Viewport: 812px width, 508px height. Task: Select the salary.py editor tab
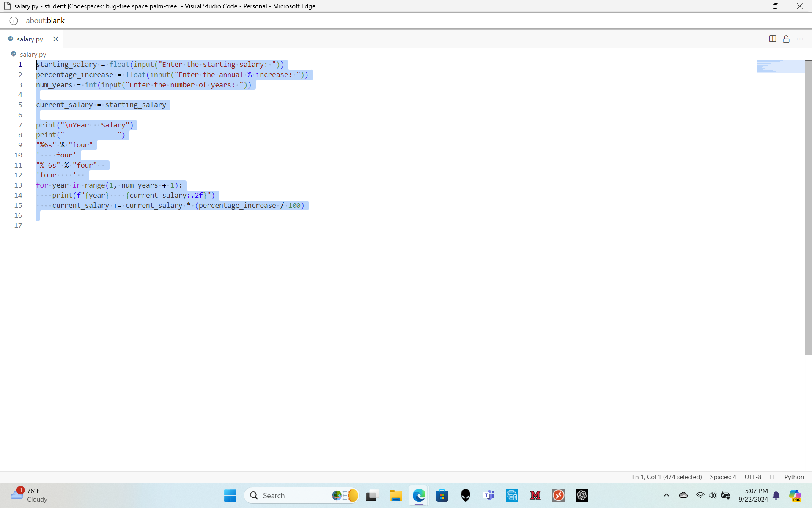(30, 39)
